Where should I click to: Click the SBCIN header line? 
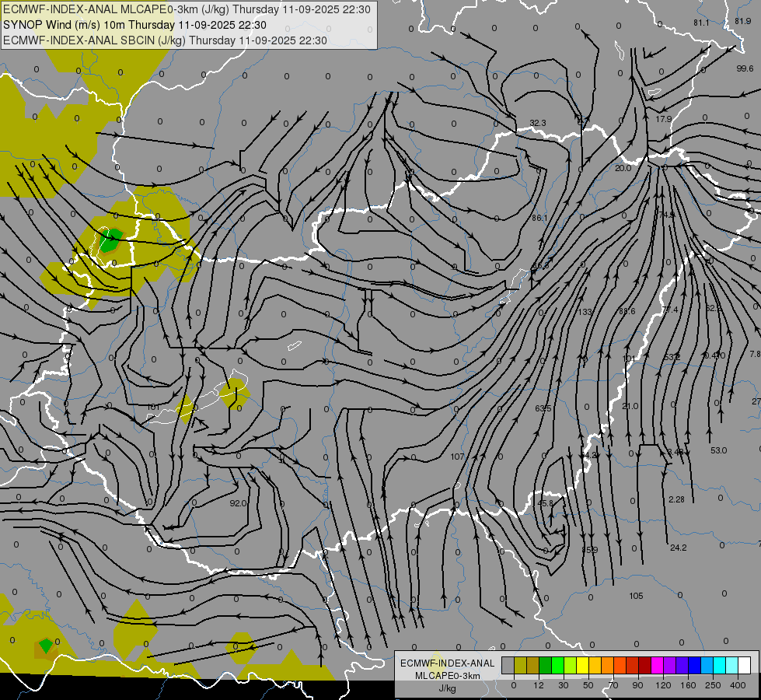coord(165,40)
